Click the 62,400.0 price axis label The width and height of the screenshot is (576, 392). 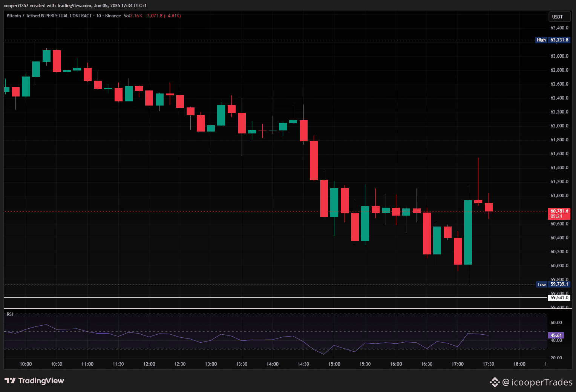(x=559, y=98)
